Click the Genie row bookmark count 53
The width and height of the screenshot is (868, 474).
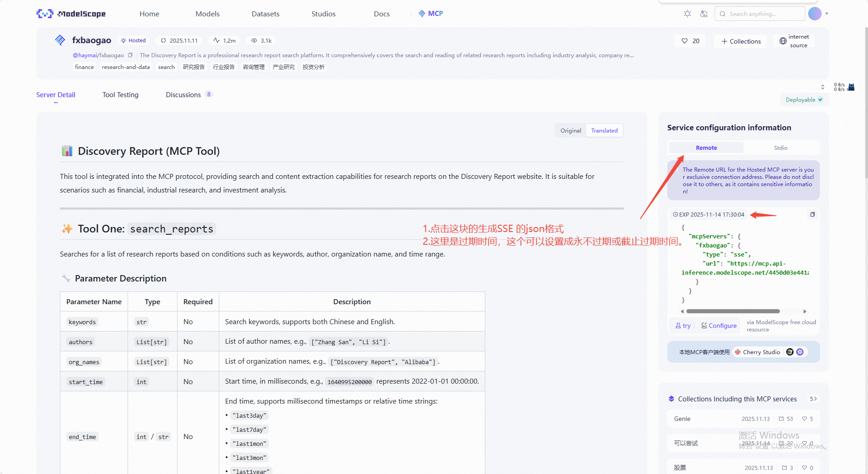coord(786,419)
